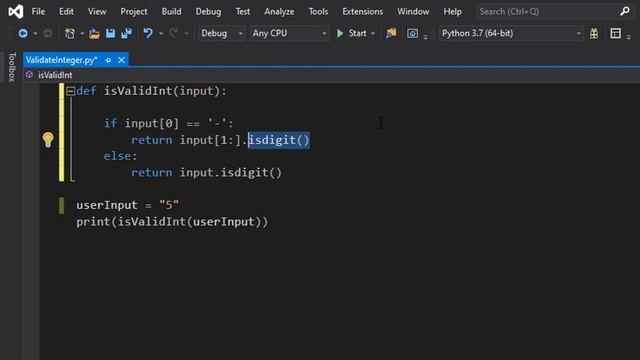Open the Tools menu

(318, 11)
